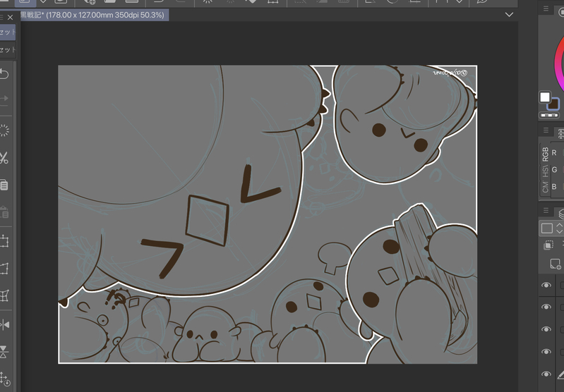
Task: Open the color slider panel's hamburger menu
Action: [546, 130]
